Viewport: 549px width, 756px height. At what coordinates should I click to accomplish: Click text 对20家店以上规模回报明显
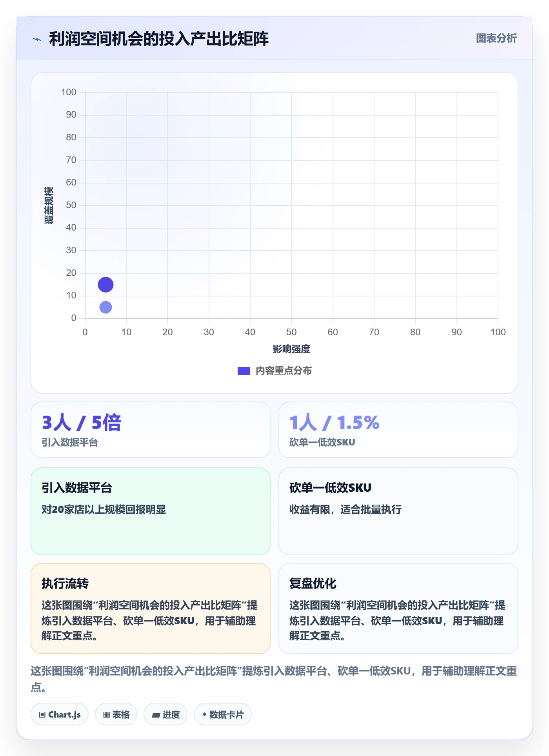(104, 509)
